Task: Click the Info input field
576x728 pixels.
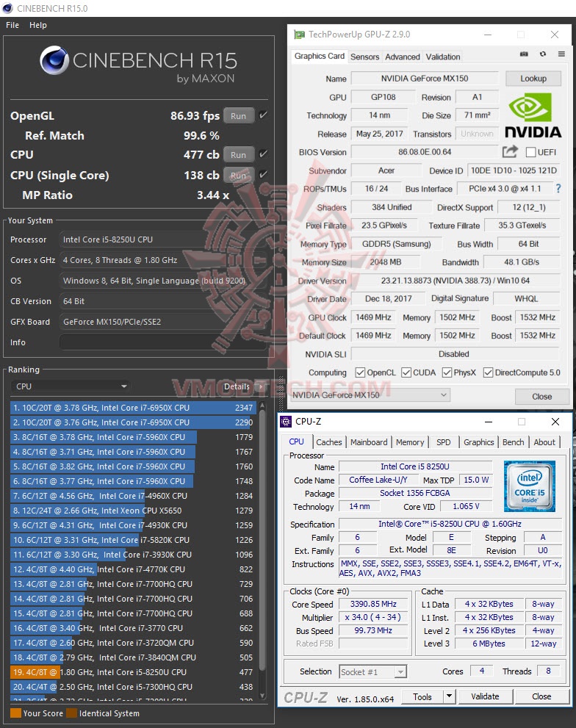Action: click(164, 342)
